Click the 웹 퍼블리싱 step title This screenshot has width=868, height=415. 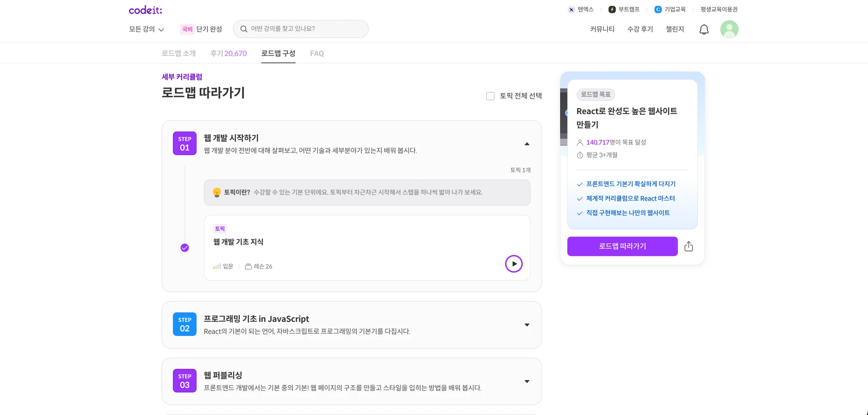223,375
